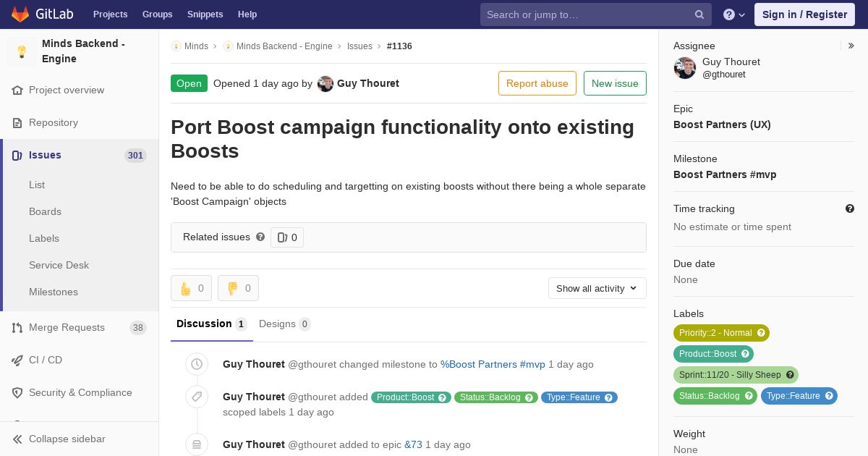The height and width of the screenshot is (456, 868).
Task: Click the GitLab fox logo
Action: click(x=20, y=14)
